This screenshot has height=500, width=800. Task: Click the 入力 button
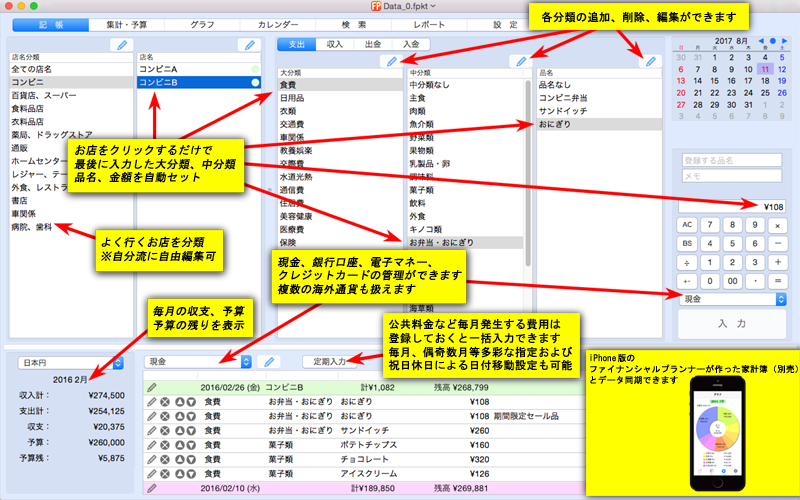pyautogui.click(x=732, y=324)
